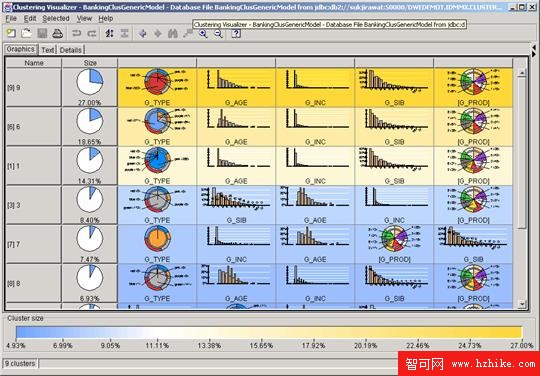Select the cluster row named [1] 1

click(x=34, y=166)
